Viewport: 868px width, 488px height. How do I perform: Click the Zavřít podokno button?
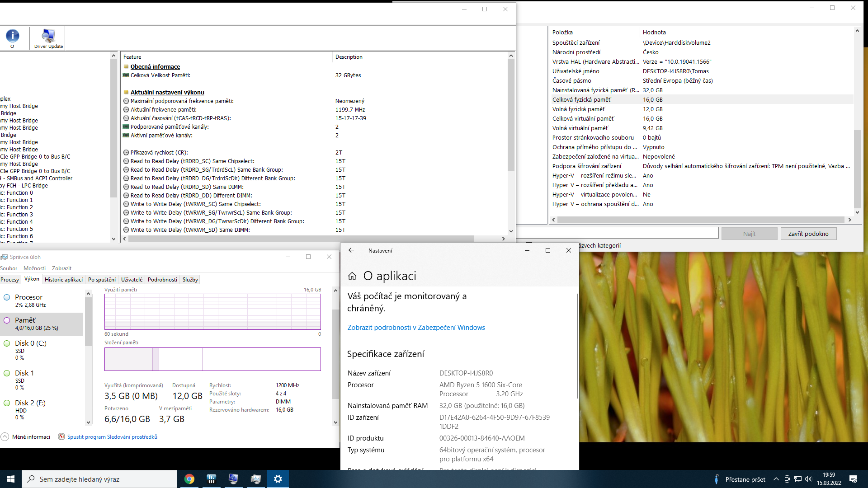[x=808, y=234]
